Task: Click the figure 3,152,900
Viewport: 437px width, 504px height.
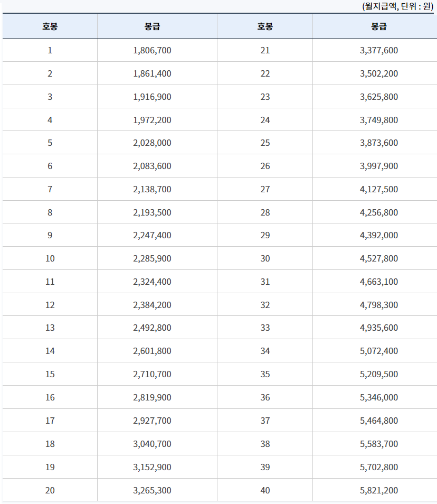Action: 152,467
